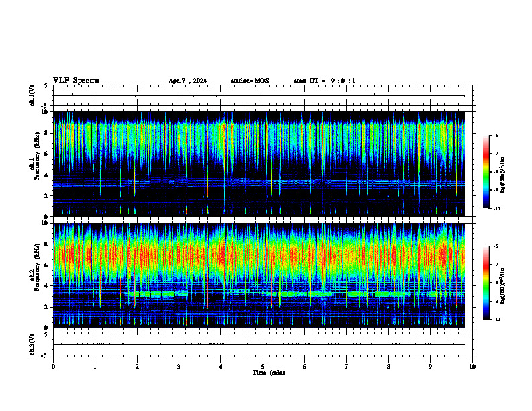Click the ch.1 frequency tick "6"
The width and height of the screenshot is (532, 411).
[46, 154]
